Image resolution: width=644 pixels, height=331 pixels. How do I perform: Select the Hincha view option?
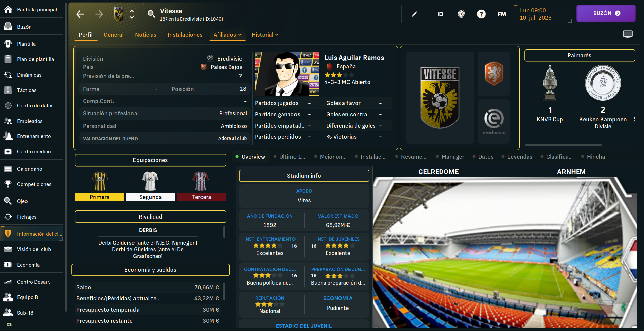[593, 157]
